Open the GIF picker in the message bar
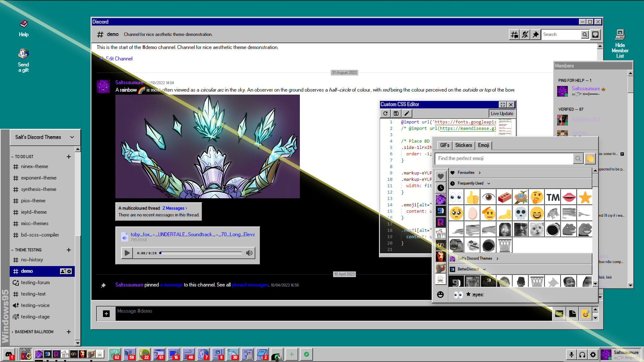The height and width of the screenshot is (362, 644). [x=559, y=314]
